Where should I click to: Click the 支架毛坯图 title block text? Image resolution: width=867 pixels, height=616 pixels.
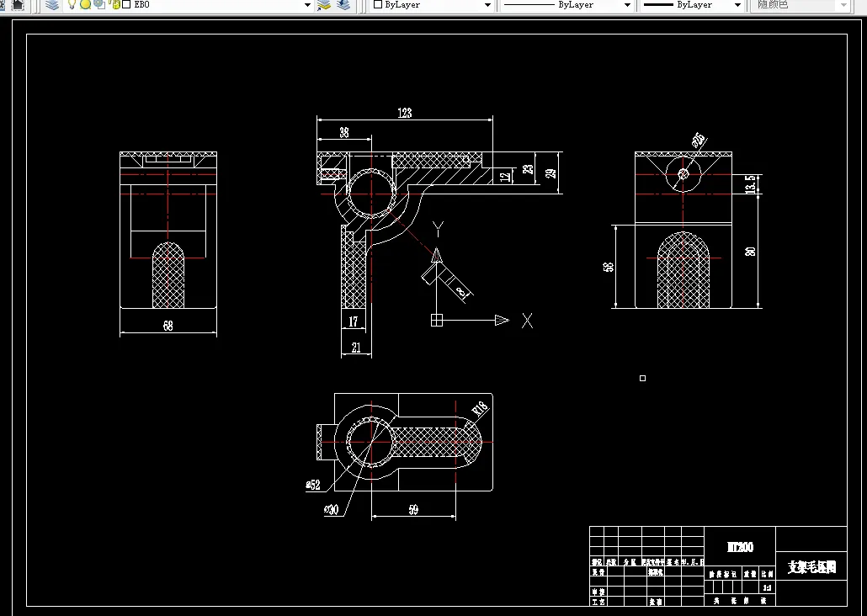coord(811,567)
